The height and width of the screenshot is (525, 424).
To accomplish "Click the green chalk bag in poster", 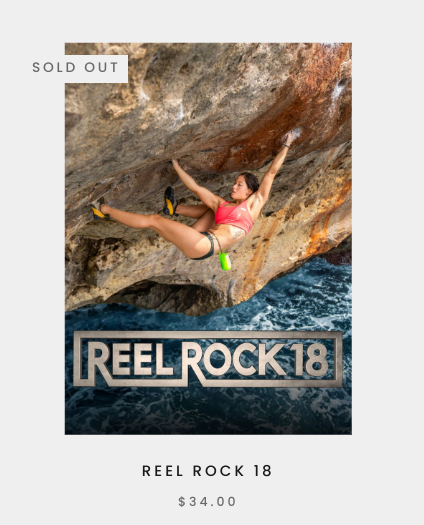I will [x=225, y=261].
